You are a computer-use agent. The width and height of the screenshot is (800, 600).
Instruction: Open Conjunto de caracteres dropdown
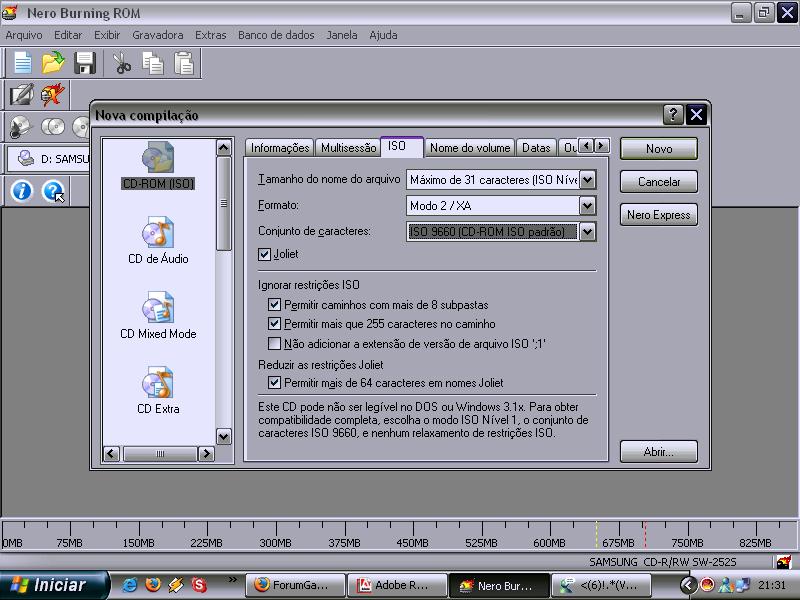click(588, 232)
